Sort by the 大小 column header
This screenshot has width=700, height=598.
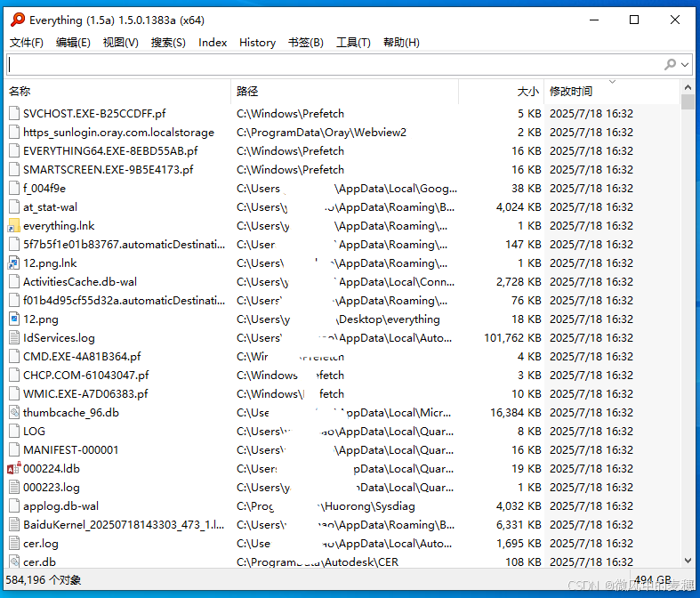501,91
